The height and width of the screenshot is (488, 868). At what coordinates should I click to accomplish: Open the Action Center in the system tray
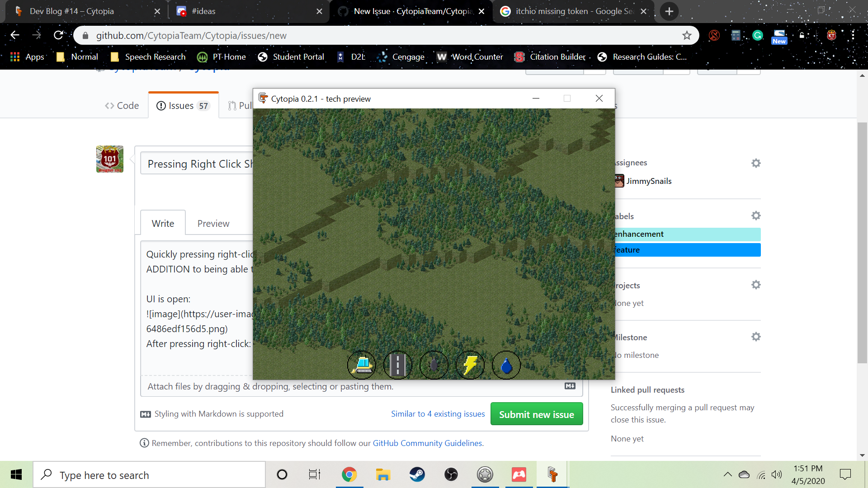pos(845,474)
